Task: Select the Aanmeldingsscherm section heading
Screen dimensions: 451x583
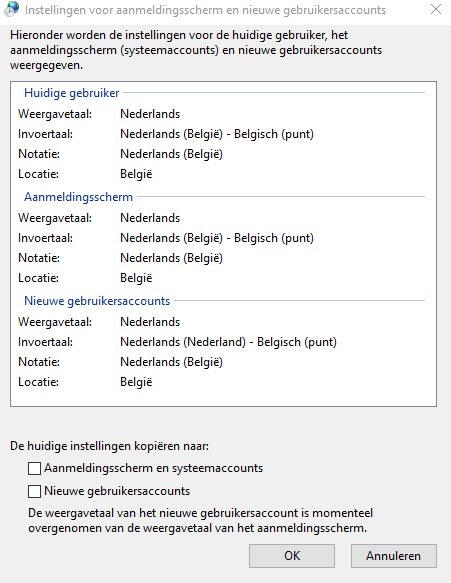Action: click(78, 197)
